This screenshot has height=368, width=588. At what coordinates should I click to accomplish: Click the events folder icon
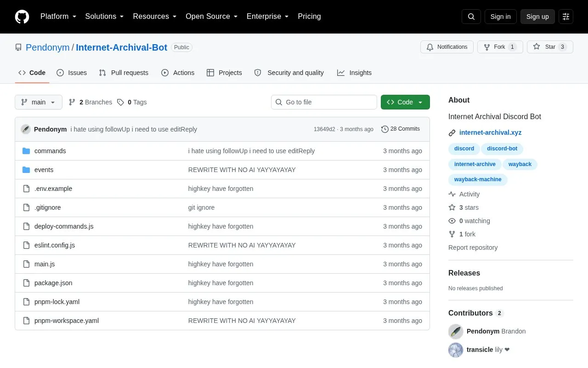pos(26,170)
